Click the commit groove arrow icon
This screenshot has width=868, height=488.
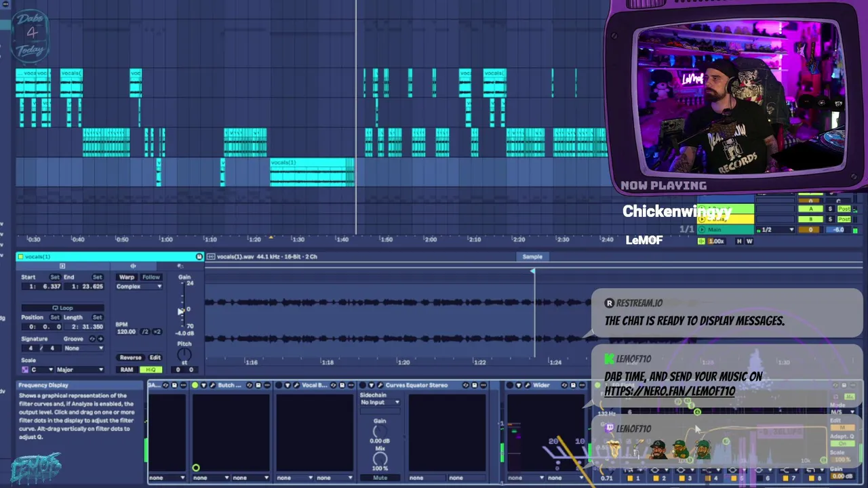(x=100, y=339)
